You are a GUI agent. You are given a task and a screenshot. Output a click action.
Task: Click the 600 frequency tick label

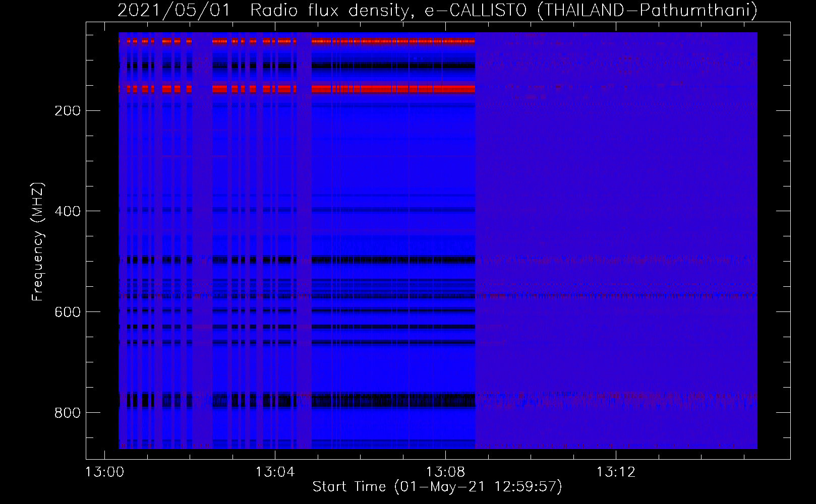(67, 312)
